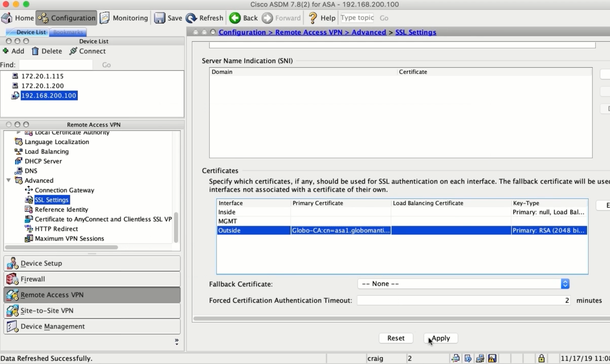
Task: Click the Apply button
Action: [x=441, y=338]
